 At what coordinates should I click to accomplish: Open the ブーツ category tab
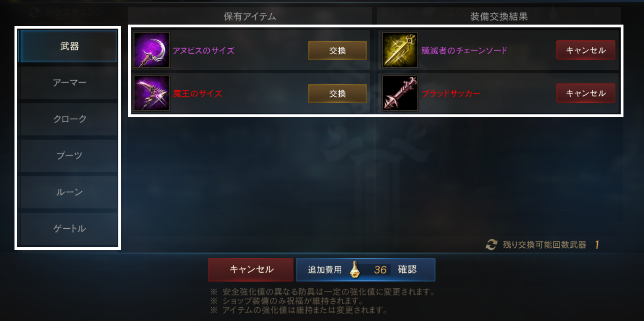(69, 156)
